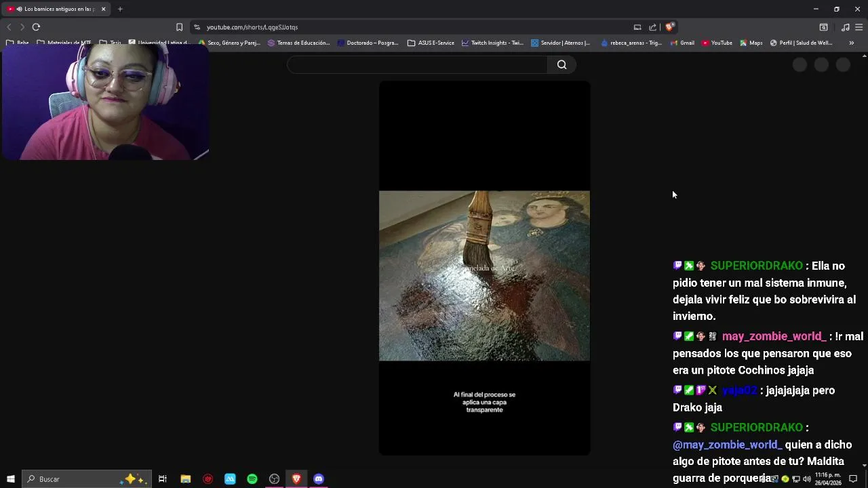
Task: Open the media control music note icon
Action: point(845,27)
